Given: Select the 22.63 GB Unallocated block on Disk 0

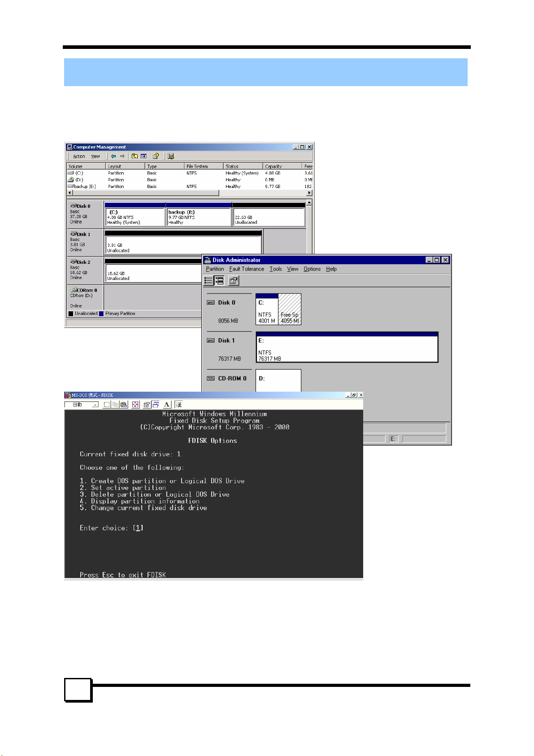Looking at the screenshot, I should click(269, 214).
